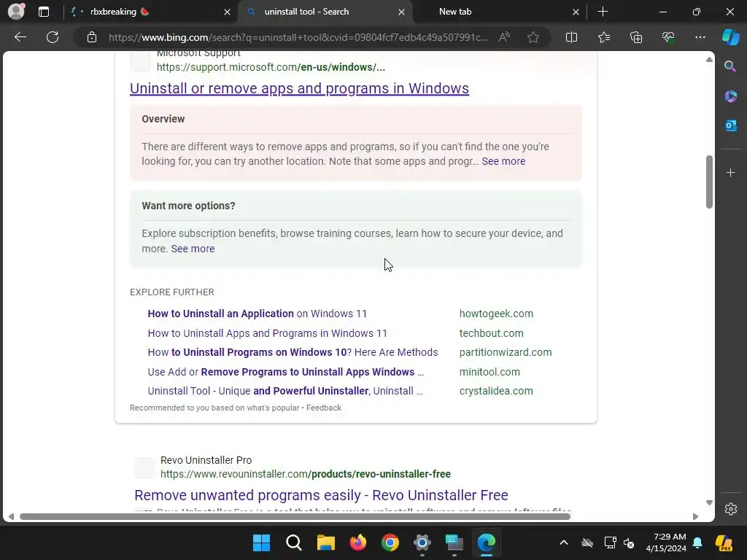Open Uninstall or remove apps and programs link

(x=299, y=88)
